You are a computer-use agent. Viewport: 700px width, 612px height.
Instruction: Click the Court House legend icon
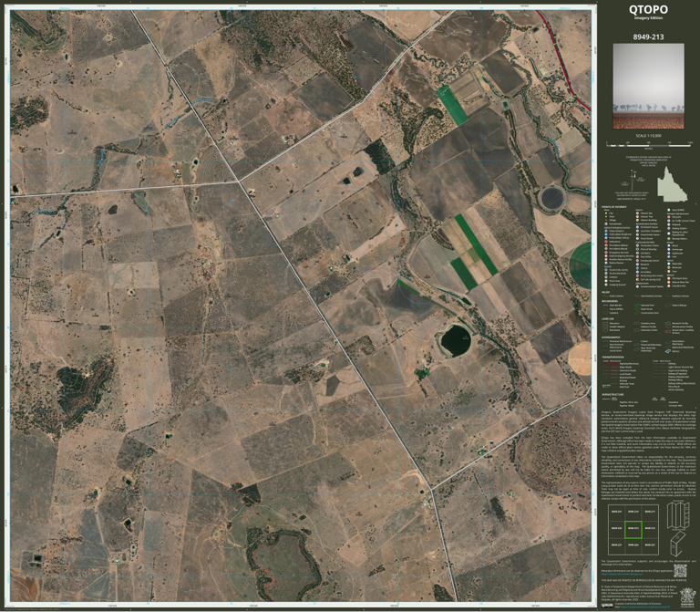pyautogui.click(x=637, y=239)
